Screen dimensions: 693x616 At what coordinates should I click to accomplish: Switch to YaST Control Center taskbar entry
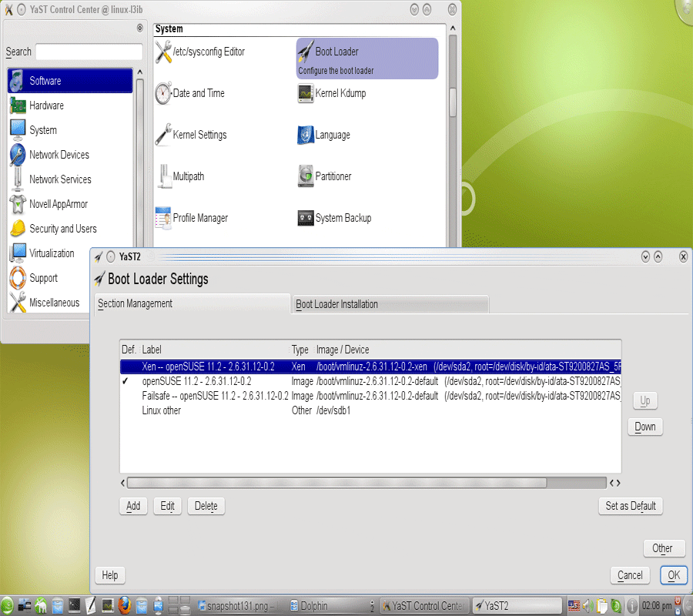[423, 606]
